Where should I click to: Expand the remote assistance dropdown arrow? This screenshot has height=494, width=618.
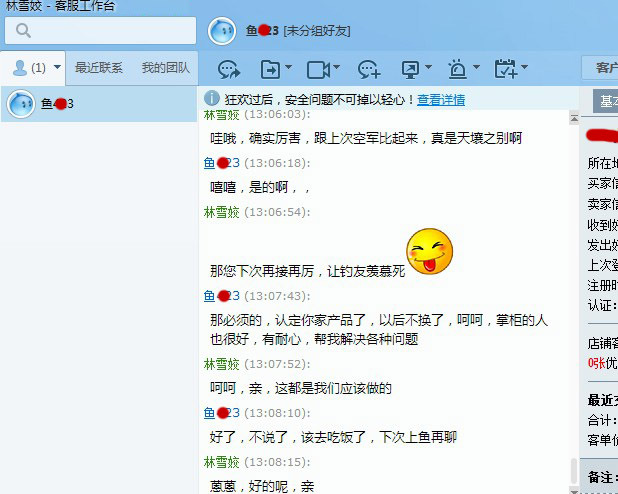pyautogui.click(x=428, y=67)
